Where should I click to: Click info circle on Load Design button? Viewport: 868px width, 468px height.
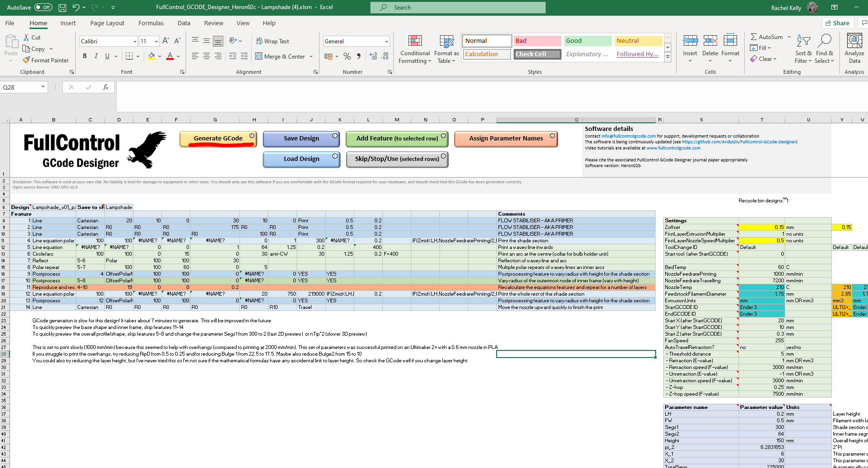(x=335, y=156)
